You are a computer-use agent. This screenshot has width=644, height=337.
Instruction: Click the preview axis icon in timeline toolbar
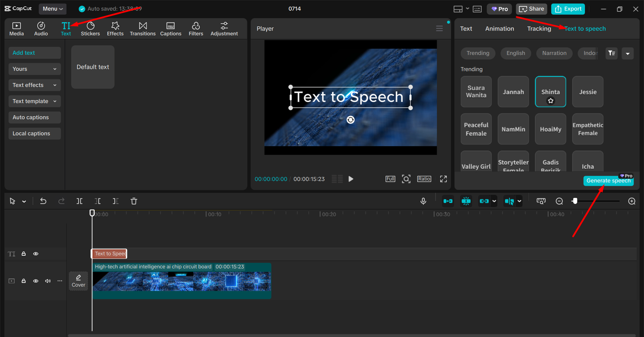[x=541, y=201]
